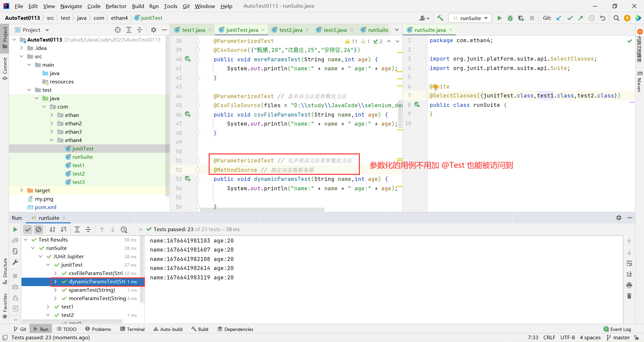Run with coverage from the main toolbar

(521, 18)
